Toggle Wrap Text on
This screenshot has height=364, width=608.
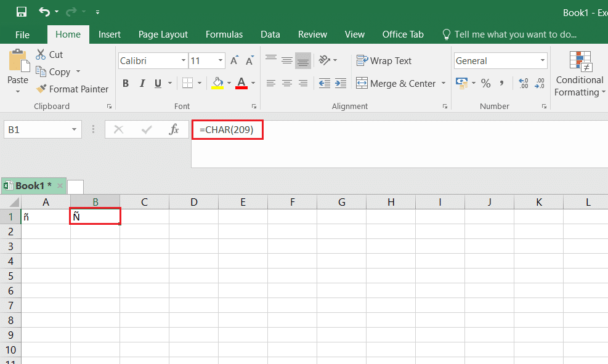pyautogui.click(x=384, y=61)
